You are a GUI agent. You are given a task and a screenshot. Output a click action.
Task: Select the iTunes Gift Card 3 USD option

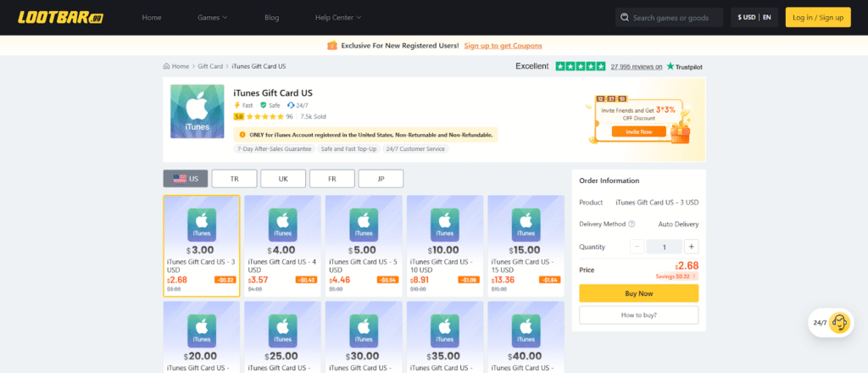201,246
